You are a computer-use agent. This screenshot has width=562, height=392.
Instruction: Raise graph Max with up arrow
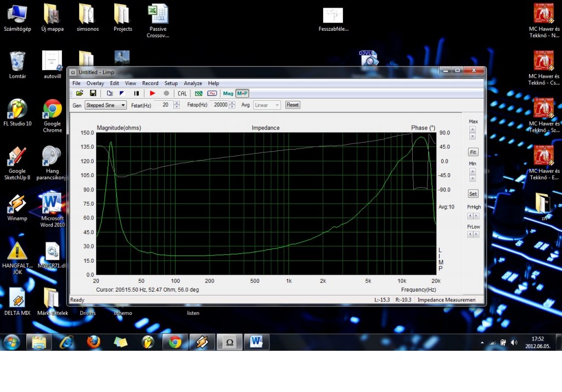473,129
